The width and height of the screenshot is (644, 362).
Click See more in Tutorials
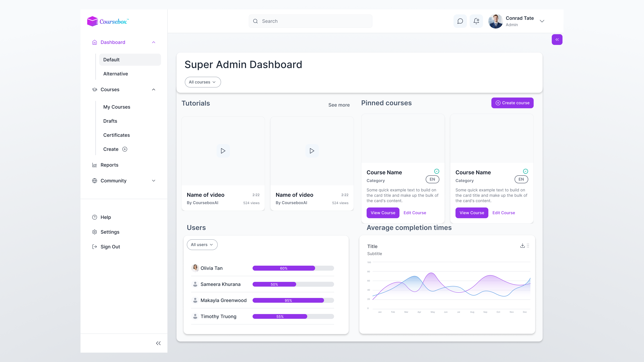point(339,105)
